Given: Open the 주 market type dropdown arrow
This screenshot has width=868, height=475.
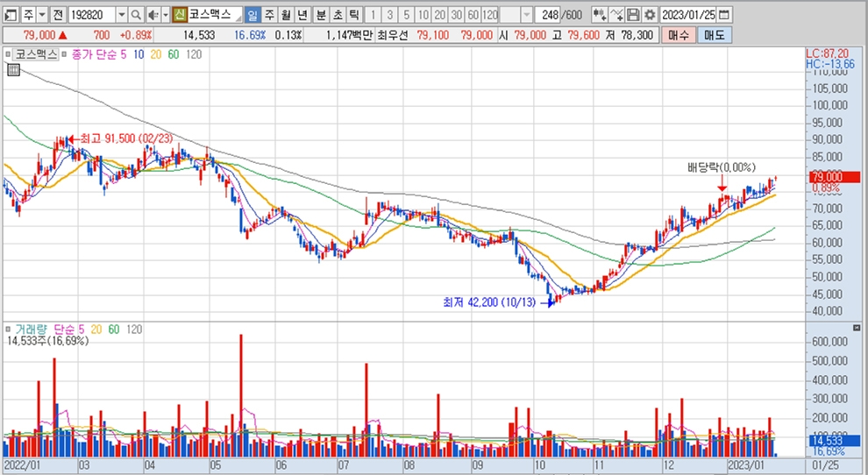Looking at the screenshot, I should click(43, 14).
